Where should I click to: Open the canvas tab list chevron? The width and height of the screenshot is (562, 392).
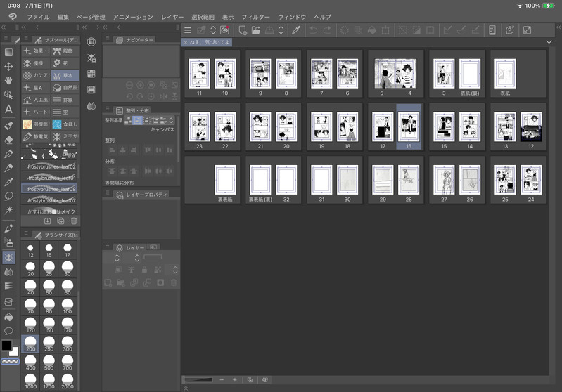click(x=549, y=42)
